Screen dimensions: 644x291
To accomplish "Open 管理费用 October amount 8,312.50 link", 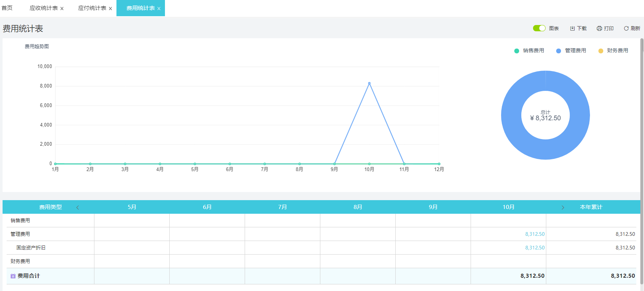I will point(535,234).
